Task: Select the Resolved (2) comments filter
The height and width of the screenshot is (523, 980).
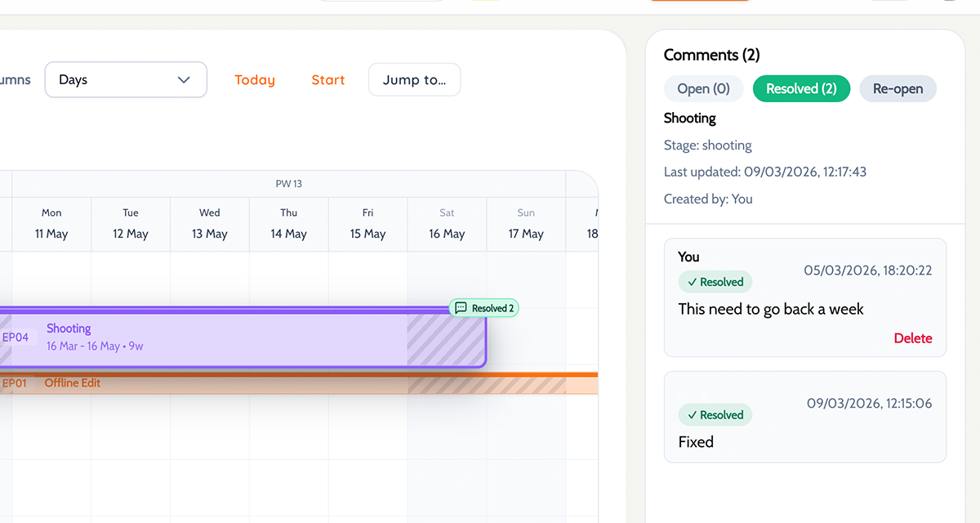Action: [x=800, y=89]
